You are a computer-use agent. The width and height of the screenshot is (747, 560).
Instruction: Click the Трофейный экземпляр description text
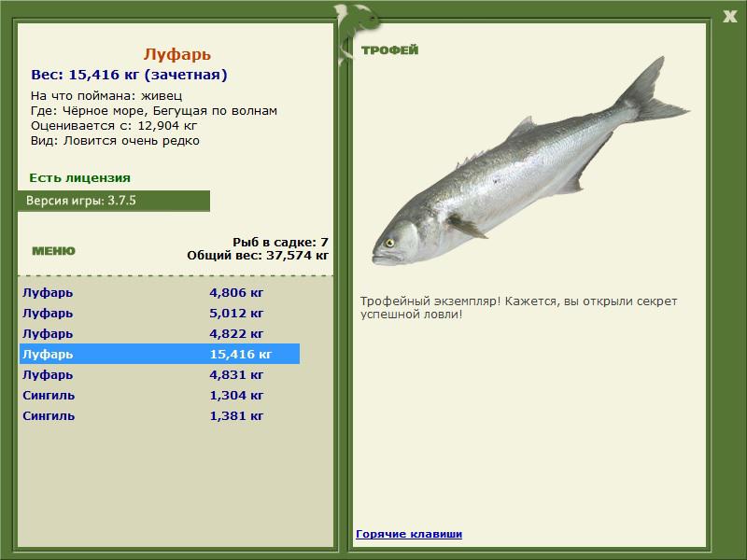pos(518,308)
